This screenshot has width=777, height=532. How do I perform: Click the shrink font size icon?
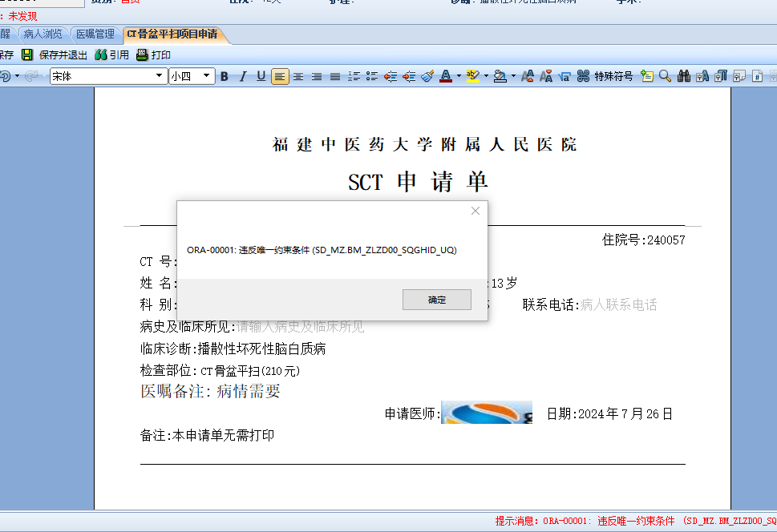[546, 76]
